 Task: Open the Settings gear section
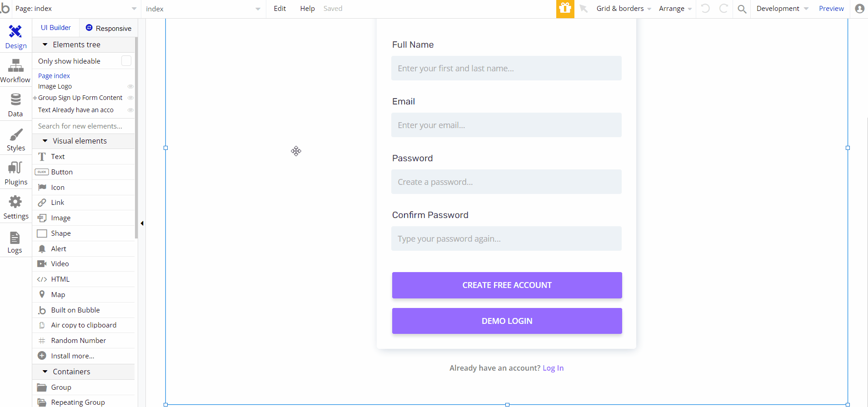click(x=15, y=208)
